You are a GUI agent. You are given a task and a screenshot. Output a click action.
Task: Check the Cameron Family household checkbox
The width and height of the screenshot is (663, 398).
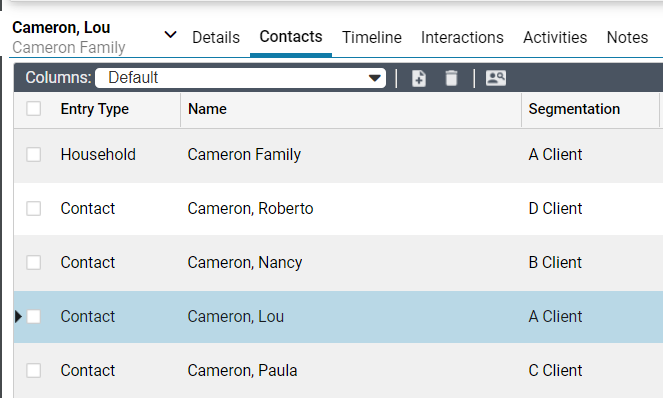[x=33, y=154]
